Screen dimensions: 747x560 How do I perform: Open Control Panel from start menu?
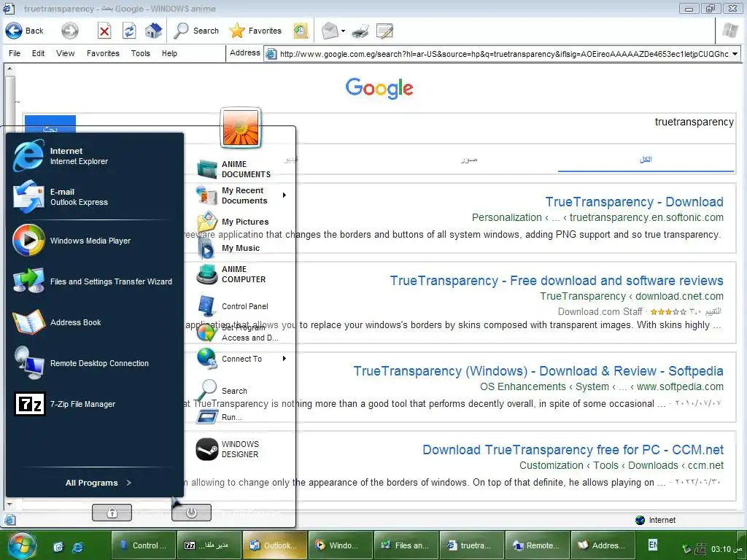(242, 306)
